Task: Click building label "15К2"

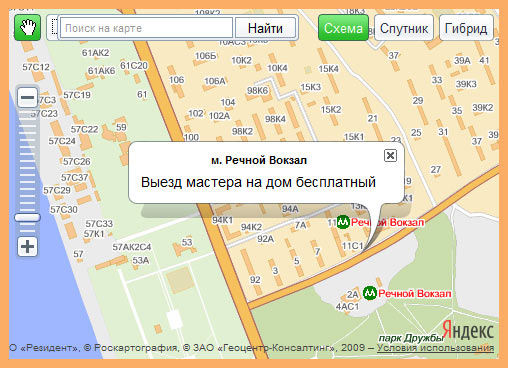Action: 331,110
